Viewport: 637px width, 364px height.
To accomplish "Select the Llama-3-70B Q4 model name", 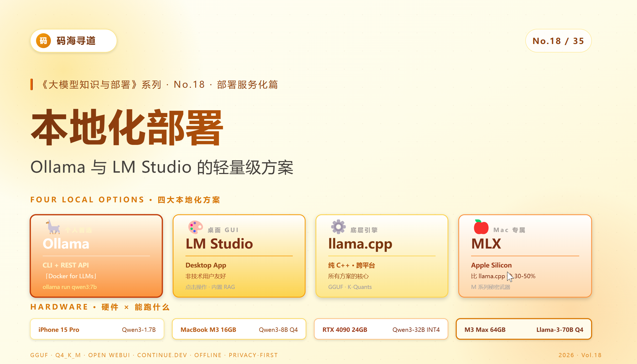I will (x=560, y=330).
